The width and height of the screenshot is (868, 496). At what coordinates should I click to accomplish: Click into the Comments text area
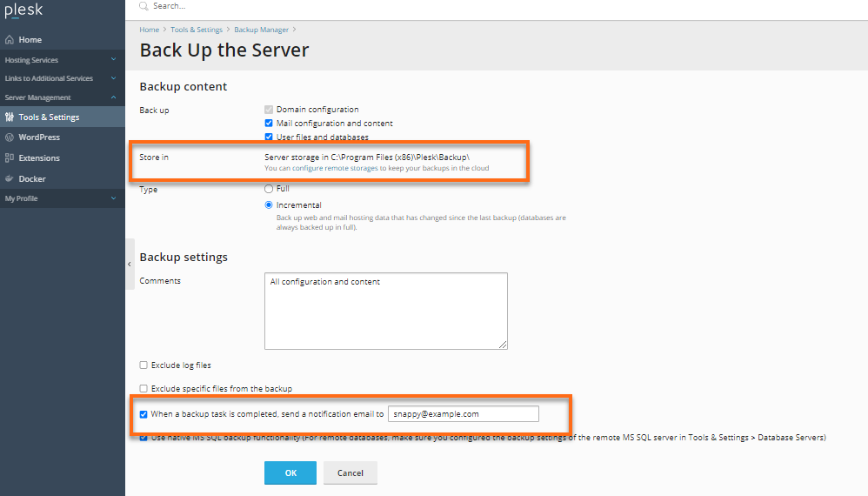386,312
